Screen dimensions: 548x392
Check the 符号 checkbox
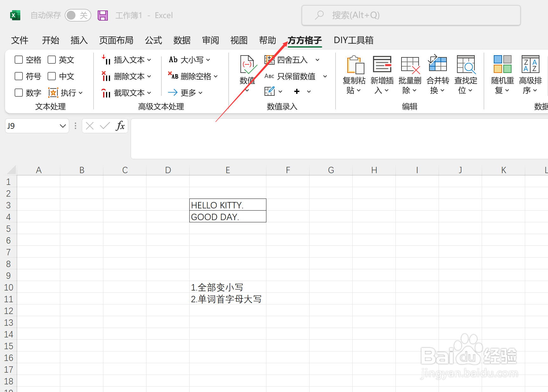click(19, 76)
